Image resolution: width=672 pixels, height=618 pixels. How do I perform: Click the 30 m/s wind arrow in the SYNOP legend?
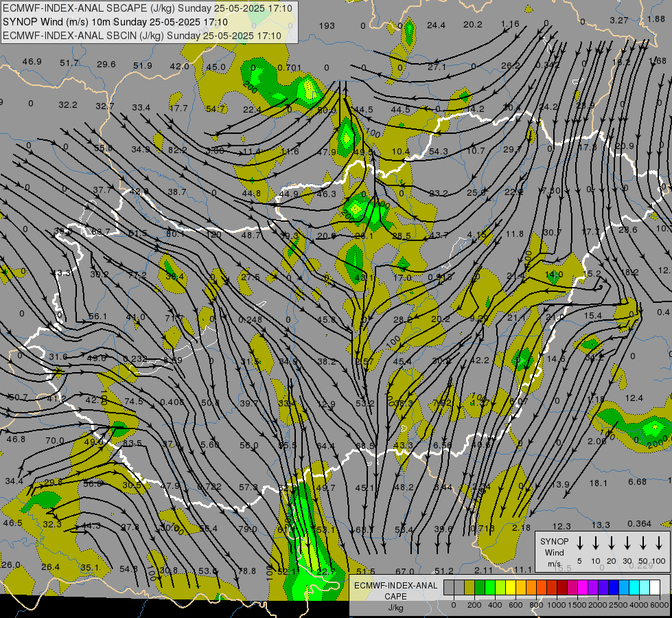click(x=627, y=543)
